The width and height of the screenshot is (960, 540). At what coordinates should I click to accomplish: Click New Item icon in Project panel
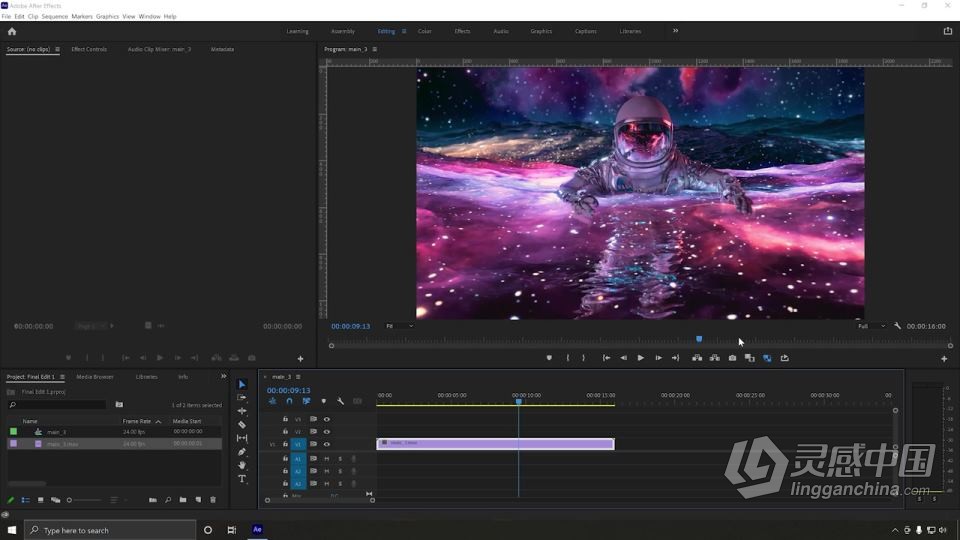(x=198, y=500)
